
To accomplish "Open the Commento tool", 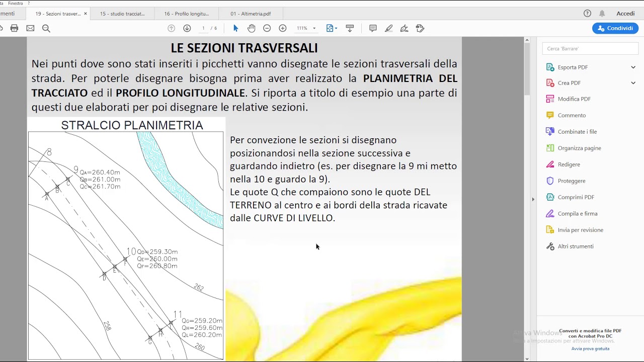I will [572, 115].
